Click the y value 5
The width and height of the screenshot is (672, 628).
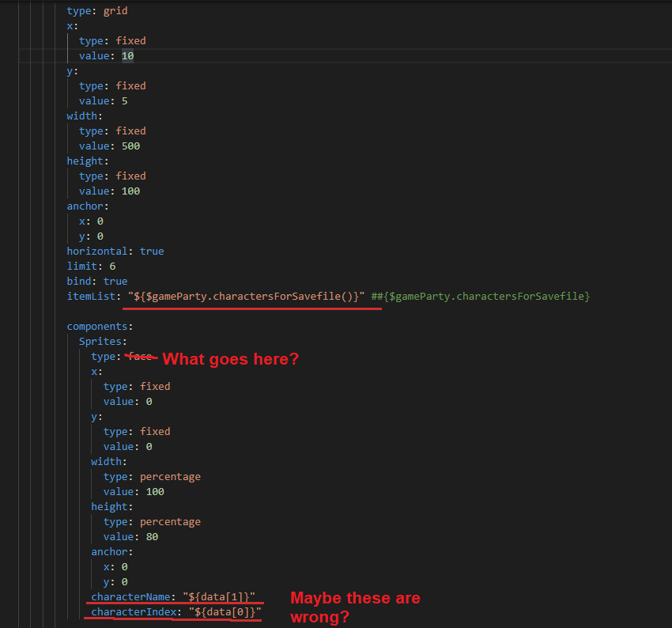pyautogui.click(x=125, y=101)
